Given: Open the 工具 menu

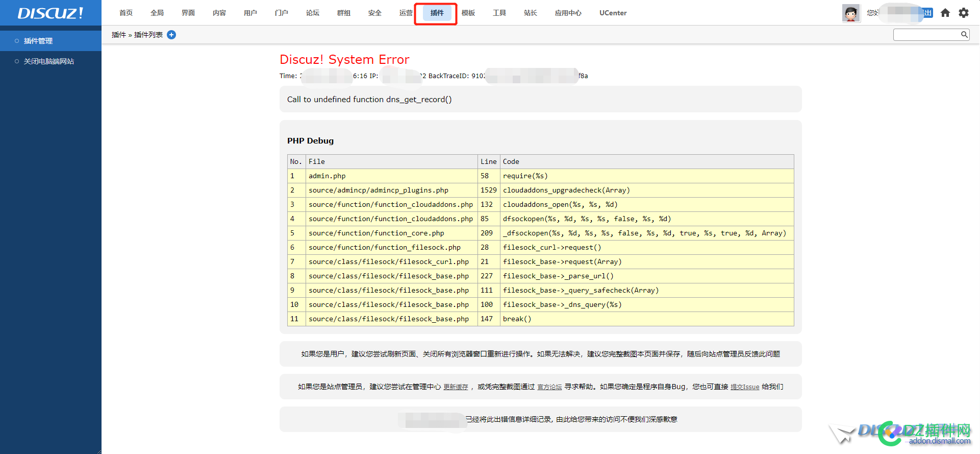Looking at the screenshot, I should coord(499,13).
